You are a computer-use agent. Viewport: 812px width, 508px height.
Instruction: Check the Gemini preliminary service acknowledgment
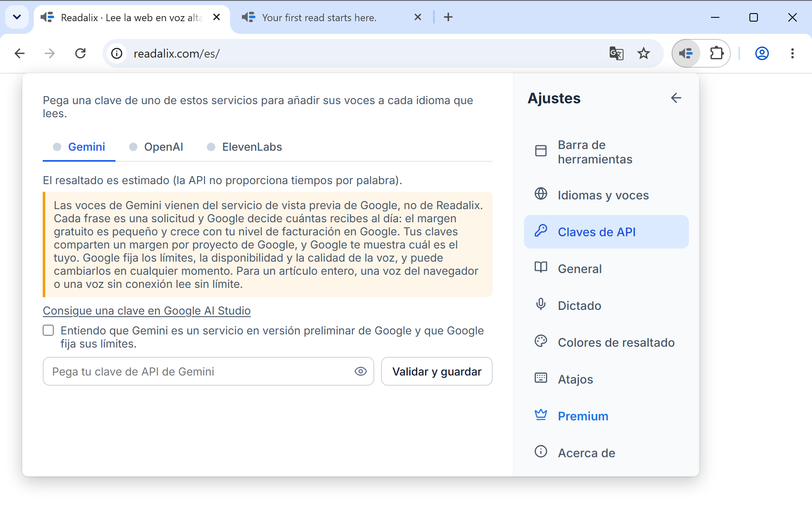[48, 330]
